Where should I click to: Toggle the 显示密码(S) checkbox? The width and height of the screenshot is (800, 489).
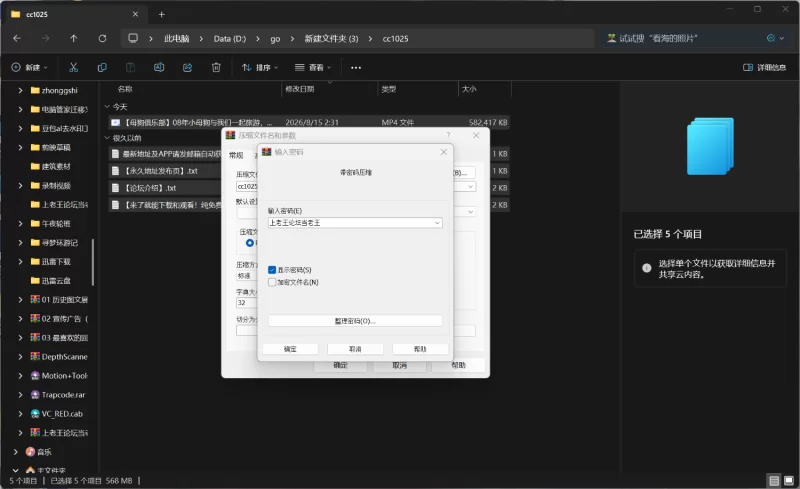coord(272,270)
